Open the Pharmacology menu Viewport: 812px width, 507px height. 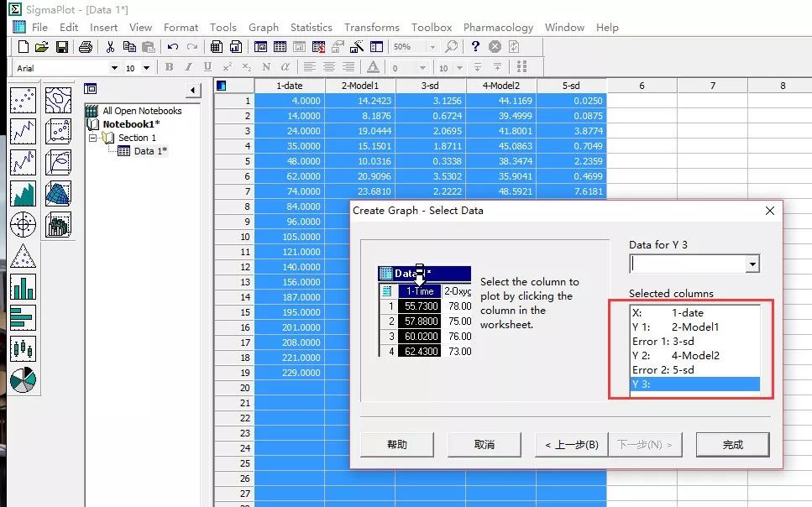[498, 27]
